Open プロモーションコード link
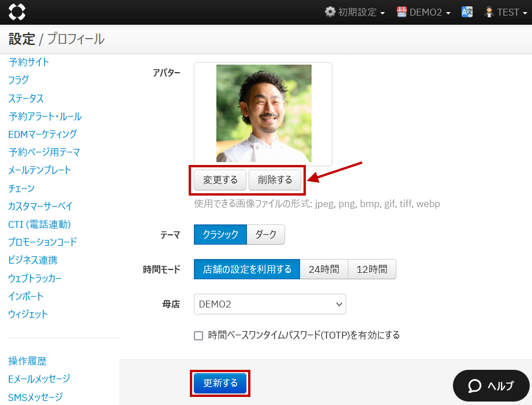The height and width of the screenshot is (405, 532). pyautogui.click(x=43, y=242)
